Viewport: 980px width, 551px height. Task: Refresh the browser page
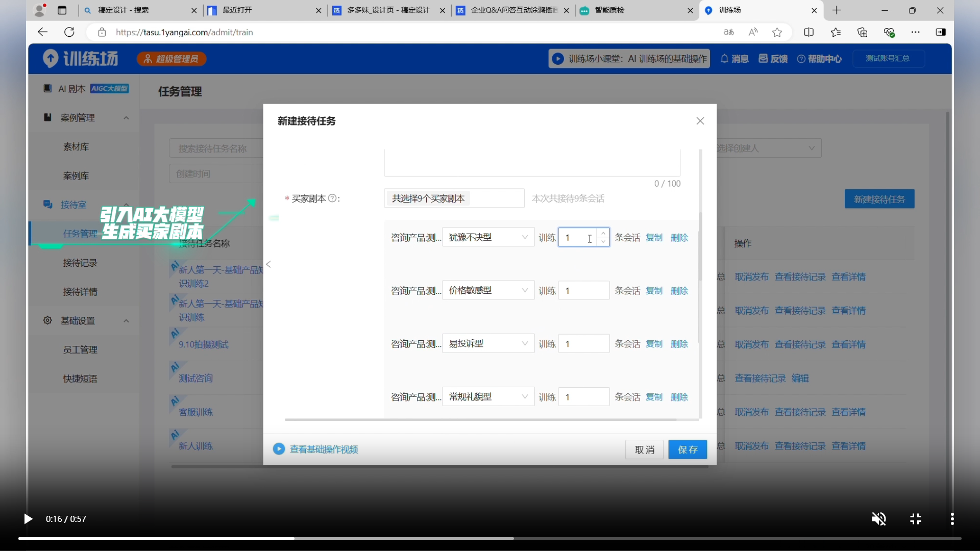tap(69, 32)
